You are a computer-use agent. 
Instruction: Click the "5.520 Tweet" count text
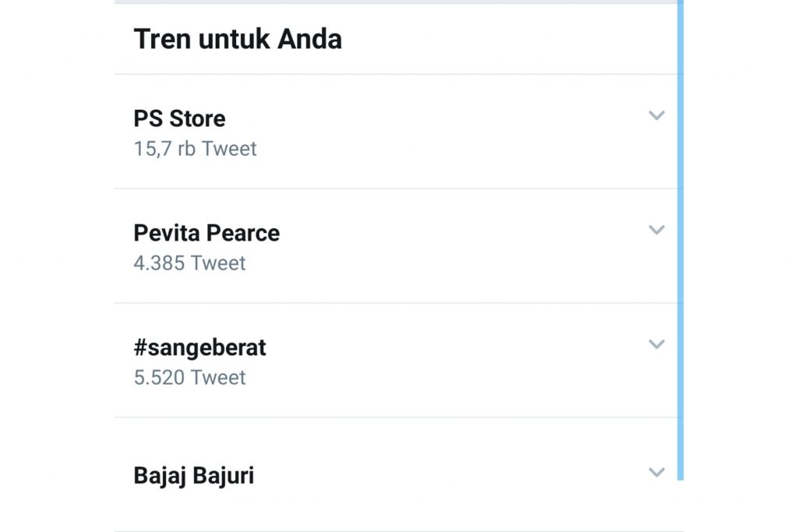click(189, 378)
